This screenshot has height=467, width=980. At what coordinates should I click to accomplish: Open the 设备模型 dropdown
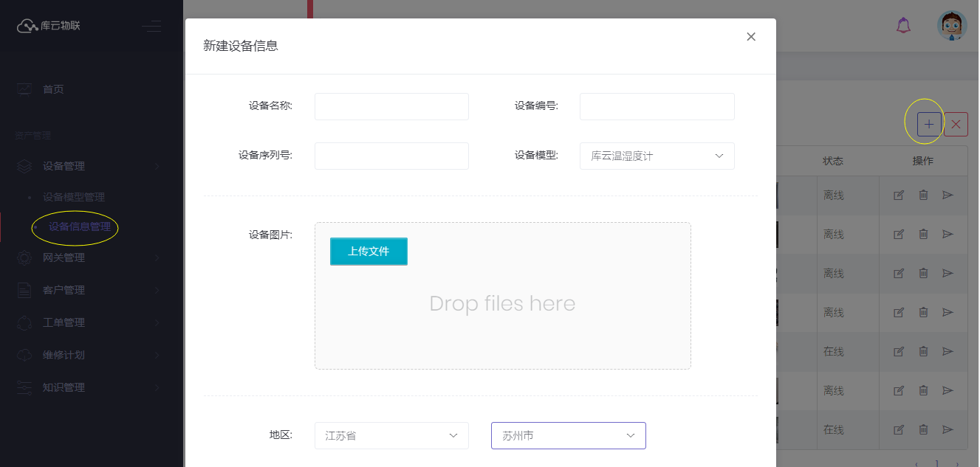click(x=657, y=156)
